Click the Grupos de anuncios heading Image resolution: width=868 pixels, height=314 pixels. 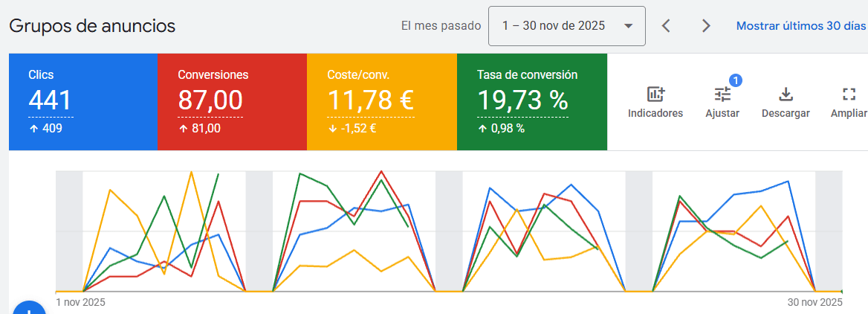[92, 26]
